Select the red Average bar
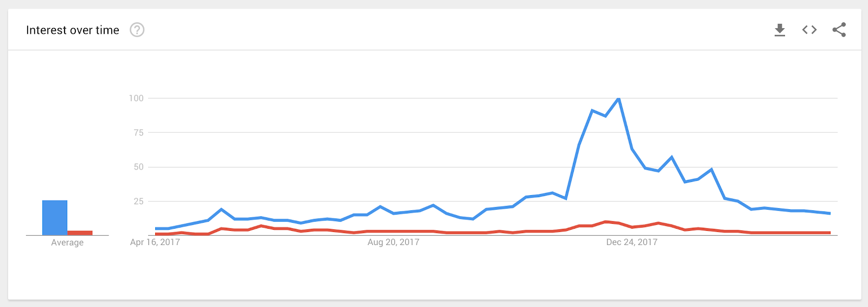The height and width of the screenshot is (307, 868). [80, 233]
